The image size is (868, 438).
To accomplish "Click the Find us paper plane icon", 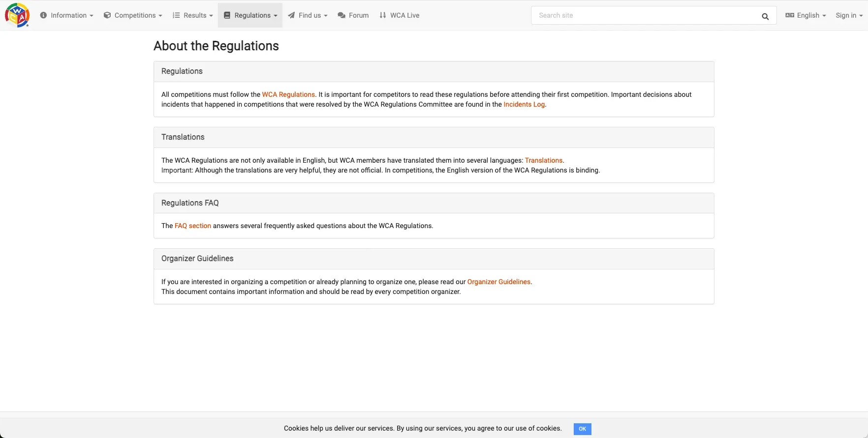I will (292, 15).
